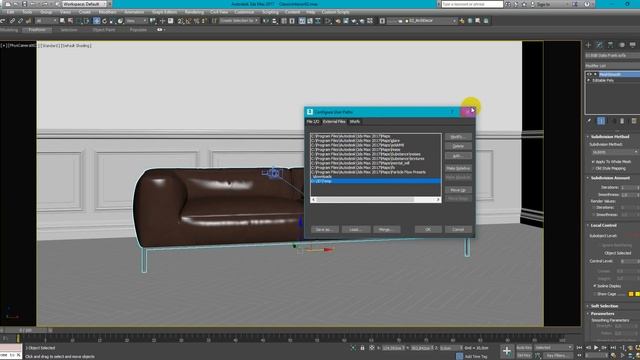Toggle MeshSmooth modifier eye visibility
Image resolution: width=640 pixels, height=360 pixels.
[588, 74]
